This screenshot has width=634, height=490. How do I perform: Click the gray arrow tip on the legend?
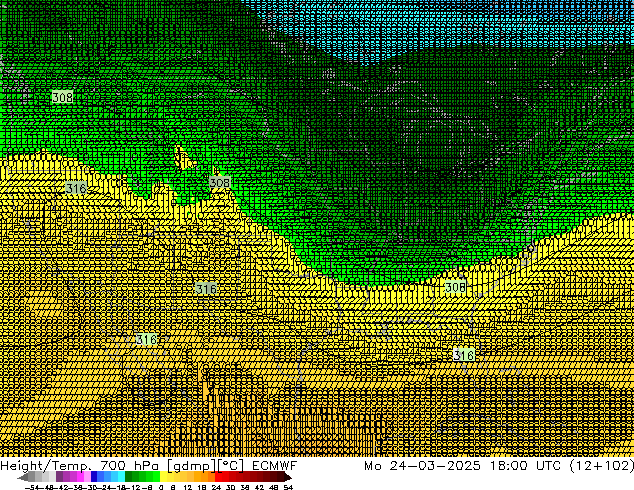pyautogui.click(x=23, y=478)
